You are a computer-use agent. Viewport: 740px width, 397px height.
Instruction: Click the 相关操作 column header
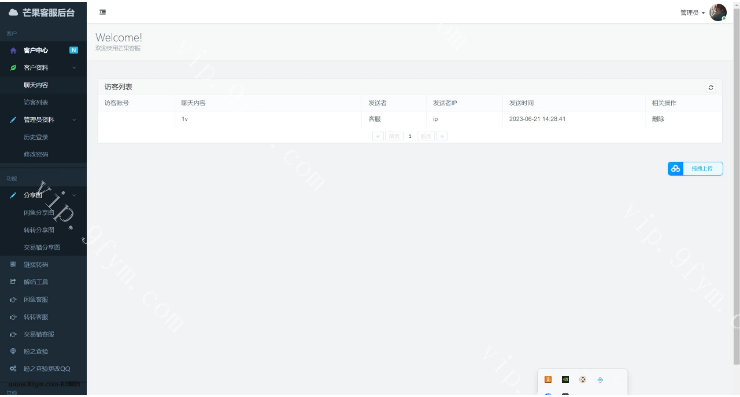click(x=664, y=103)
